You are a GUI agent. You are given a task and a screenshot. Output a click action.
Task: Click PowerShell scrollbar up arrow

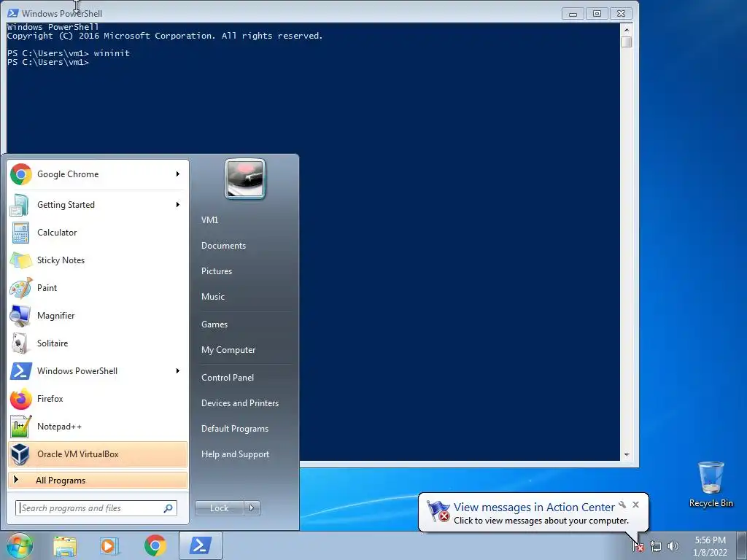627,29
